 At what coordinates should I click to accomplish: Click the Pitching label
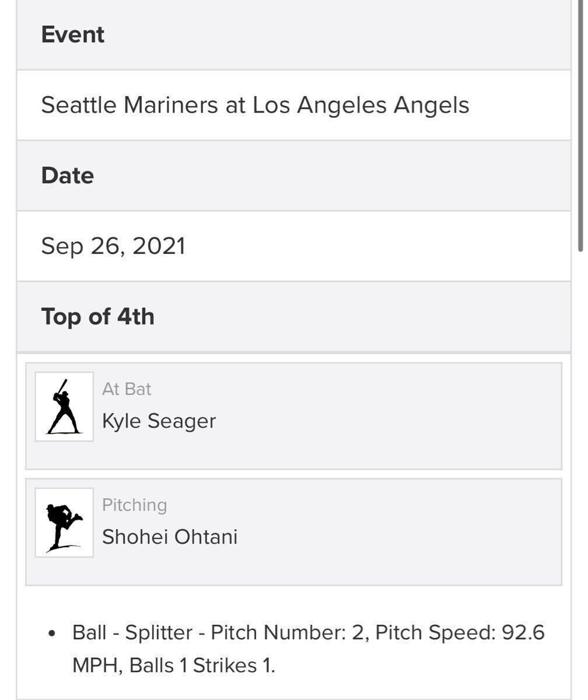[134, 505]
